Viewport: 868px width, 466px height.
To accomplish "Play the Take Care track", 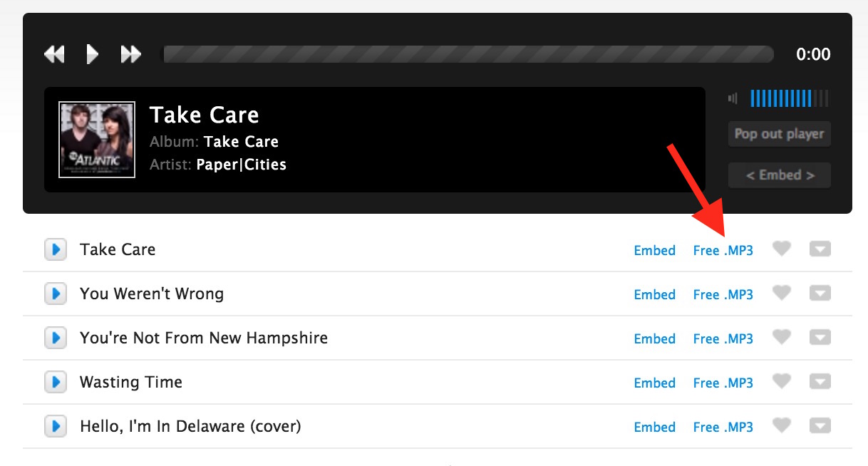I will pos(55,250).
